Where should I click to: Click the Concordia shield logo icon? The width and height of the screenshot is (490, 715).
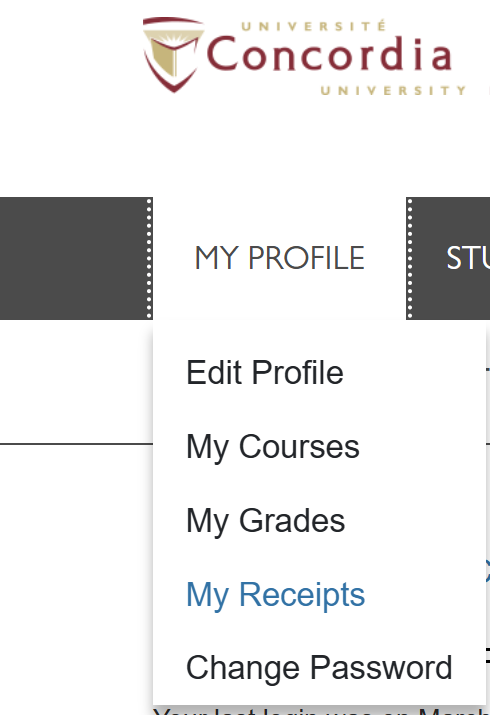pyautogui.click(x=173, y=54)
